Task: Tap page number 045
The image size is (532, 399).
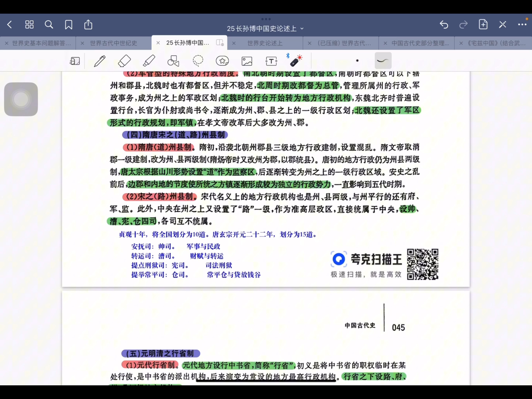Action: coord(398,327)
